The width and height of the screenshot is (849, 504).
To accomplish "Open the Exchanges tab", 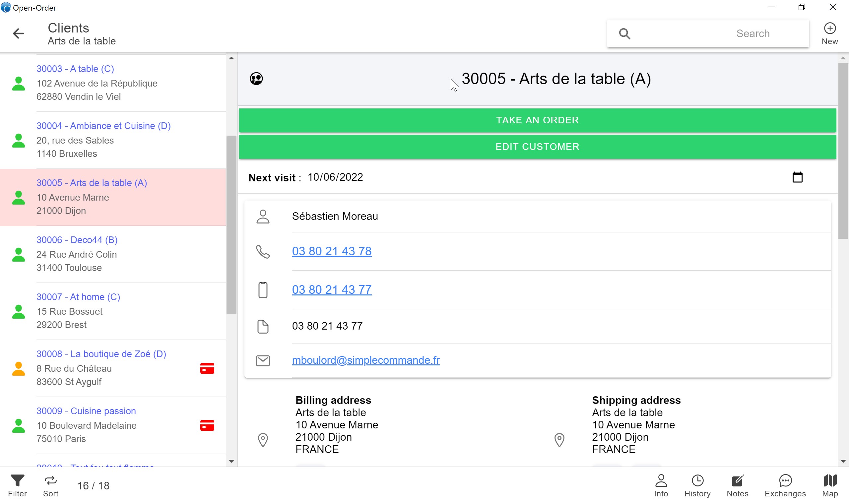I will tap(785, 486).
